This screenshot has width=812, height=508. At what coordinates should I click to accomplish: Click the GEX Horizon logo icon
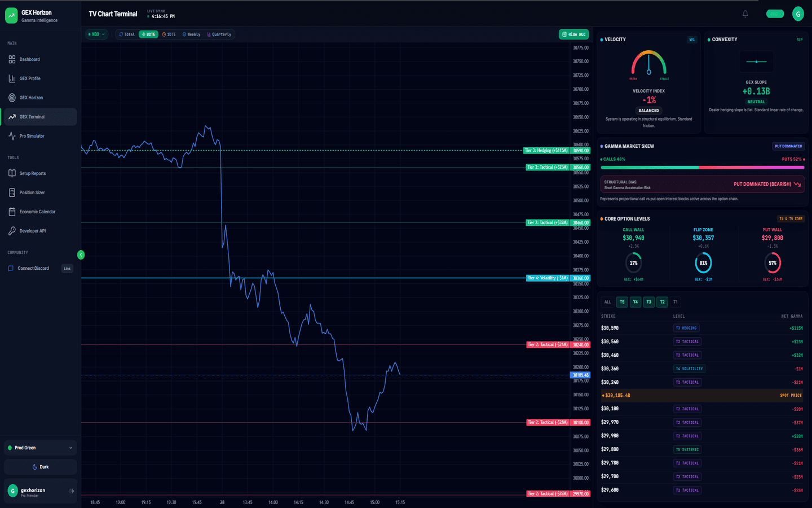point(11,16)
